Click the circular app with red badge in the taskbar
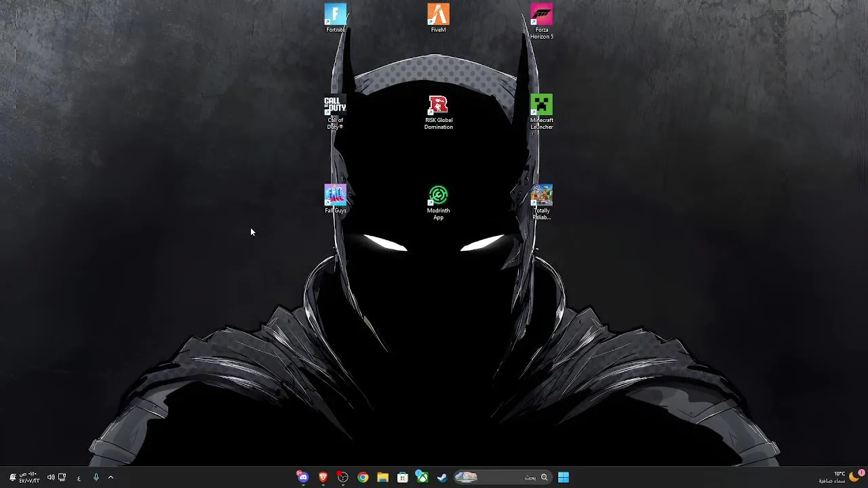The height and width of the screenshot is (488, 868). pos(342,477)
